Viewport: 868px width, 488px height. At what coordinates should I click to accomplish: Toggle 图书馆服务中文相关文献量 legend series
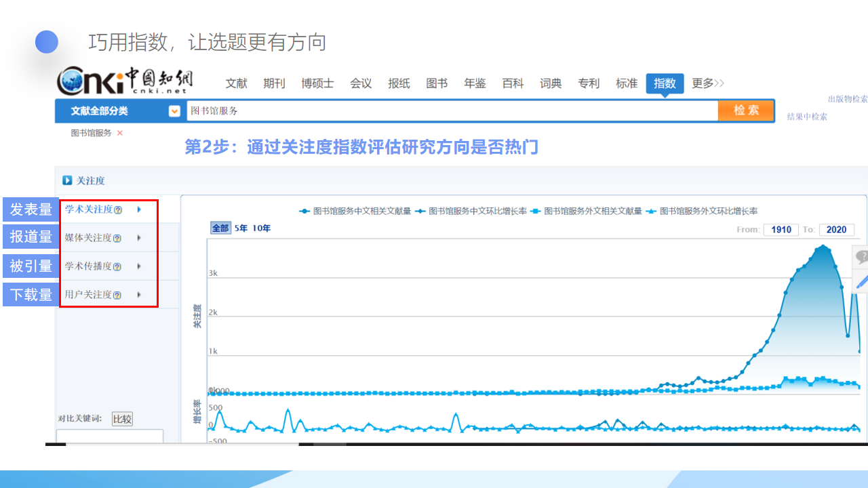355,211
